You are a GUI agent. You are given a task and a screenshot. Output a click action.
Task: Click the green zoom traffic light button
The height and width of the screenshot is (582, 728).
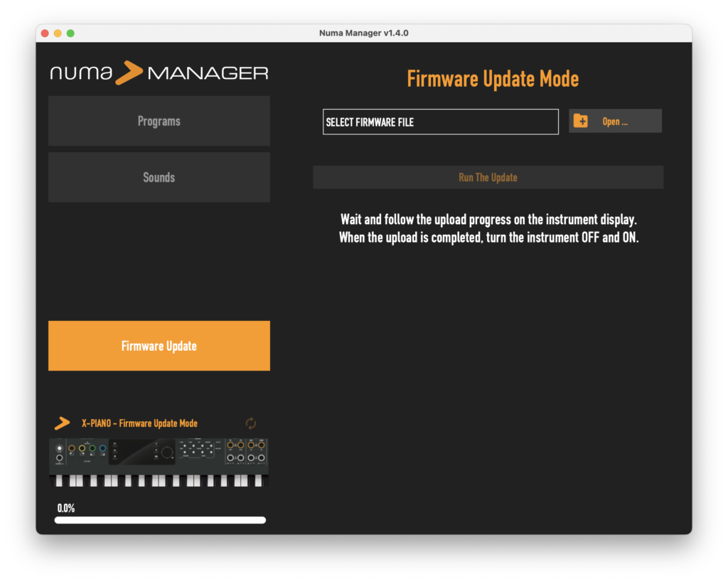pyautogui.click(x=70, y=33)
